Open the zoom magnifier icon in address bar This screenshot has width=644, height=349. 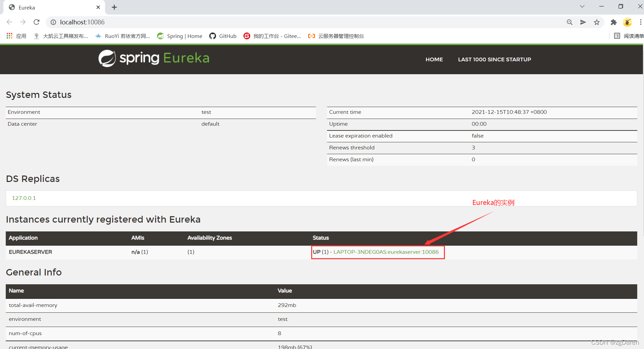(570, 22)
